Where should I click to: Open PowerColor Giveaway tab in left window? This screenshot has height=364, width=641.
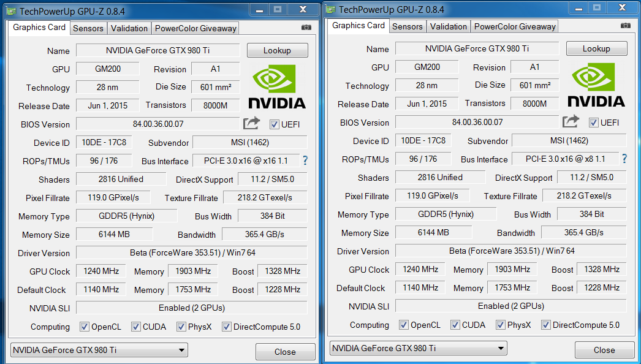(x=195, y=28)
